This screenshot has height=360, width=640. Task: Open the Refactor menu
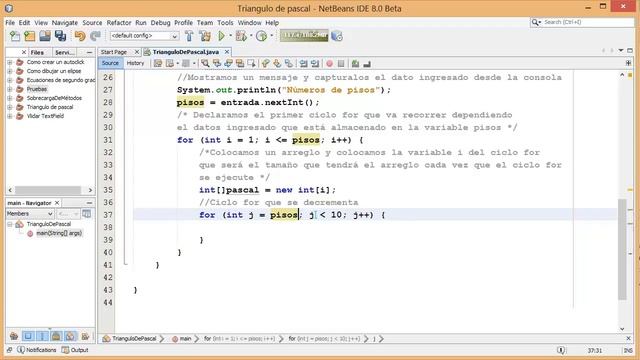[119, 22]
